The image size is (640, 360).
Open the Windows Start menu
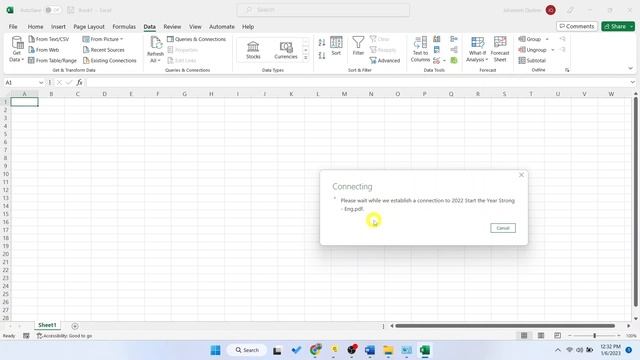[216, 350]
